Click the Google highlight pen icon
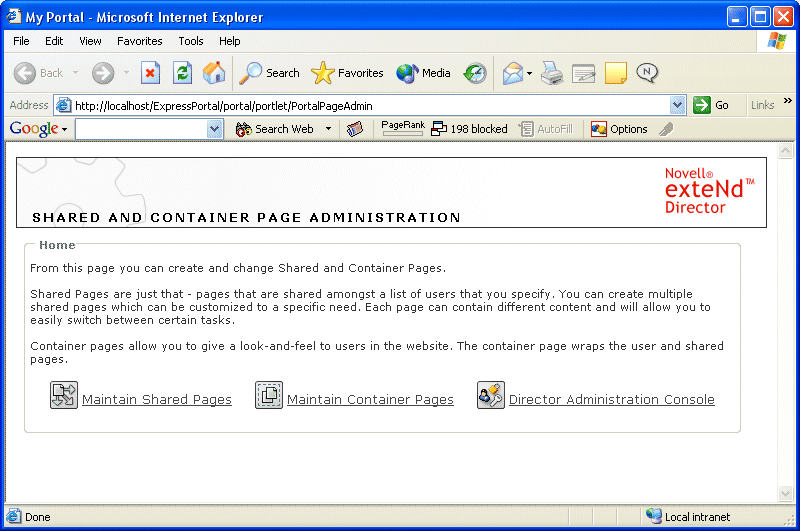The image size is (800, 531). pos(666,129)
